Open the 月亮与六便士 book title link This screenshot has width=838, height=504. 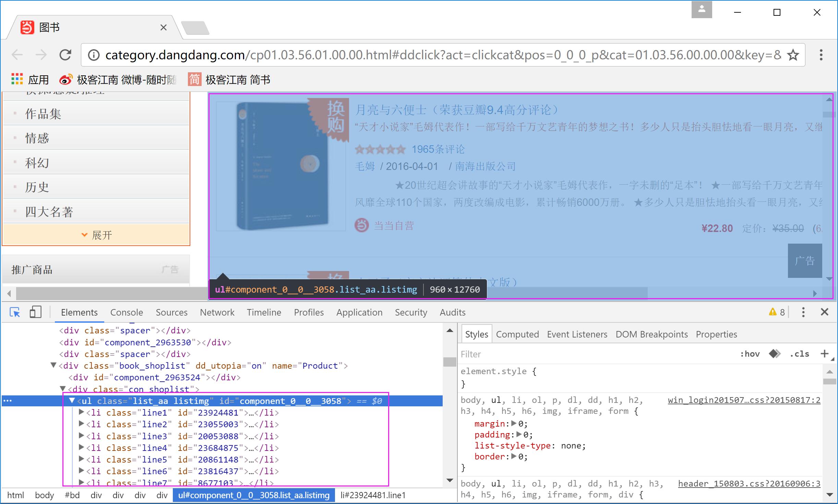457,110
